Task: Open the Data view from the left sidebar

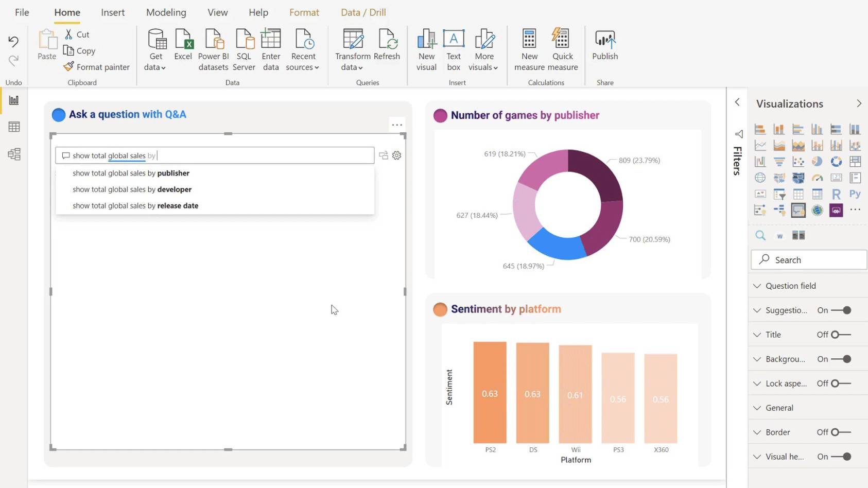Action: tap(13, 126)
